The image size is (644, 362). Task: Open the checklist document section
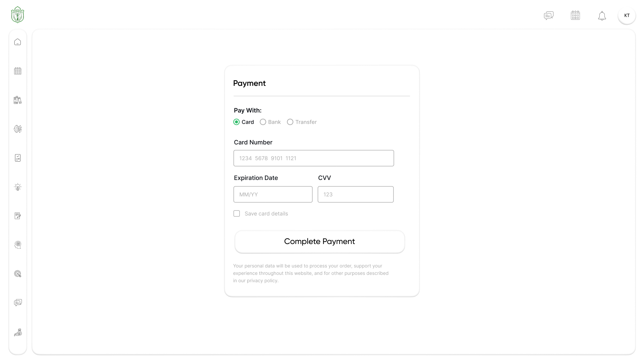17,158
